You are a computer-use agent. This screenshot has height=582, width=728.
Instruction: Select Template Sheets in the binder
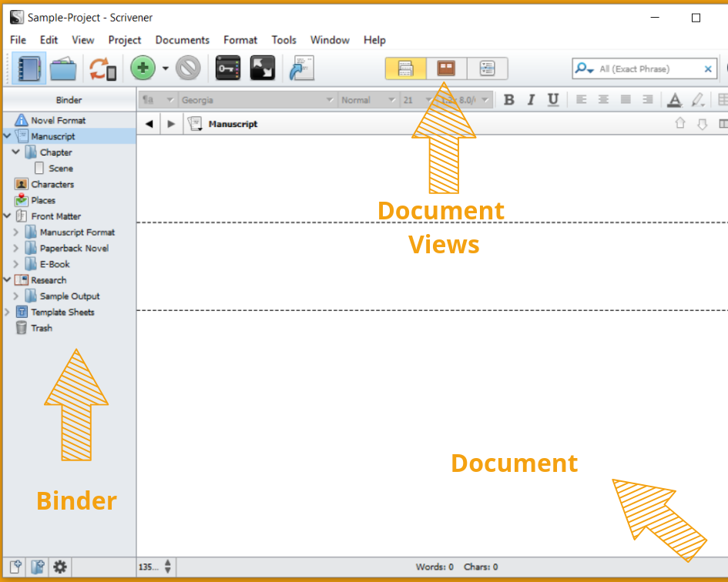pos(62,313)
